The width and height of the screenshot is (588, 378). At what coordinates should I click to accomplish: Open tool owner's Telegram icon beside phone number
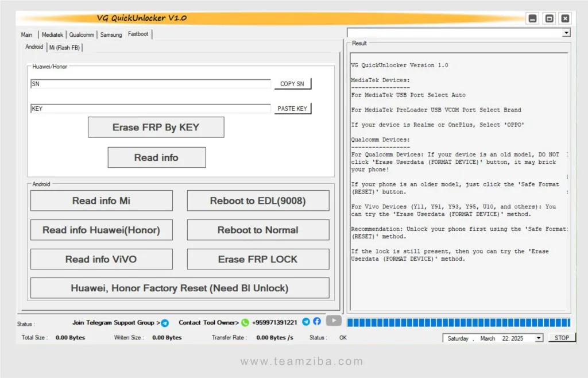click(306, 321)
